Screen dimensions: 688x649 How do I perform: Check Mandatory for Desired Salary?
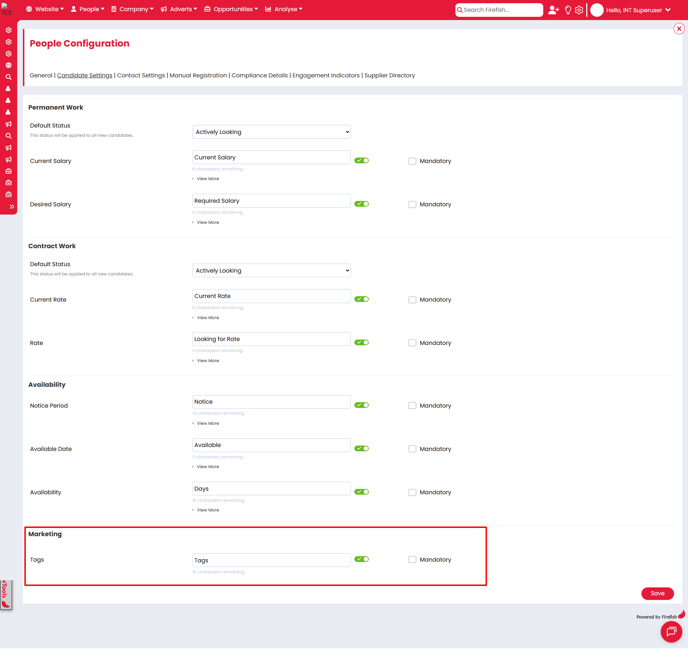click(x=412, y=204)
